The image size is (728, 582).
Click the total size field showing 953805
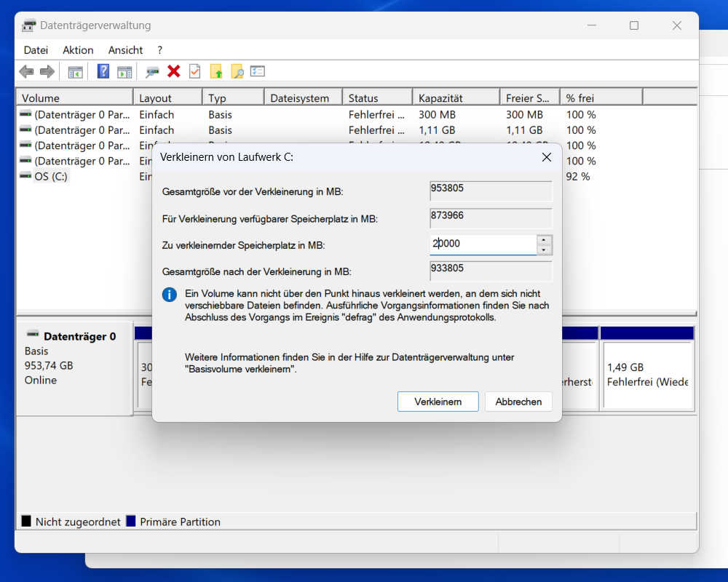491,191
